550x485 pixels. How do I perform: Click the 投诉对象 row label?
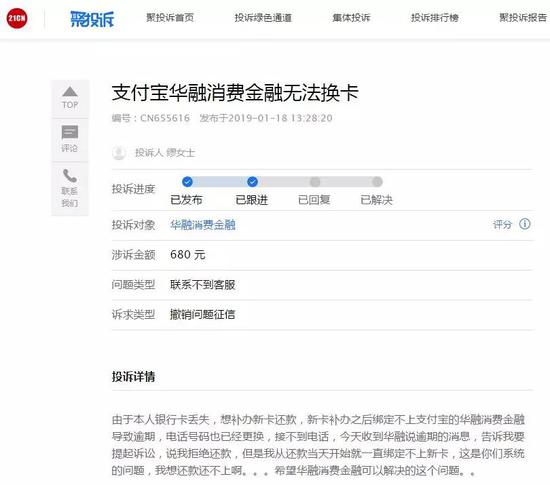coord(133,224)
